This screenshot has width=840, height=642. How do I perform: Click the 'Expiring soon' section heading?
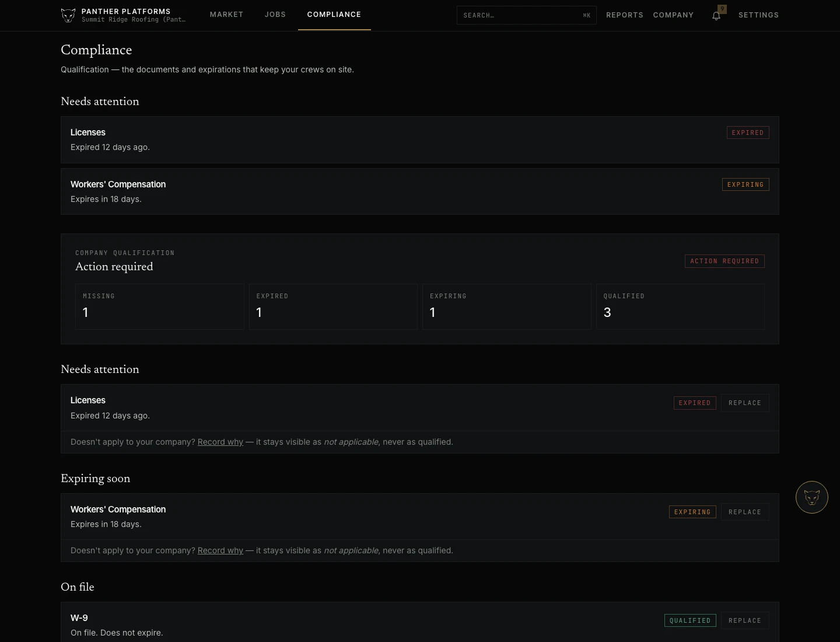96,479
